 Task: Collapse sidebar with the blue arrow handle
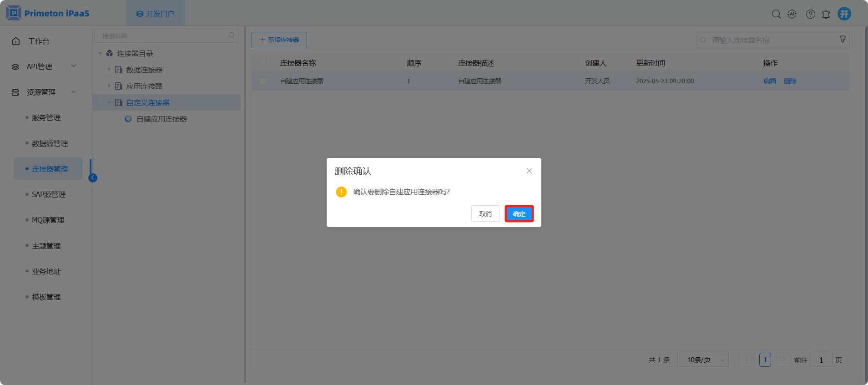click(x=93, y=178)
